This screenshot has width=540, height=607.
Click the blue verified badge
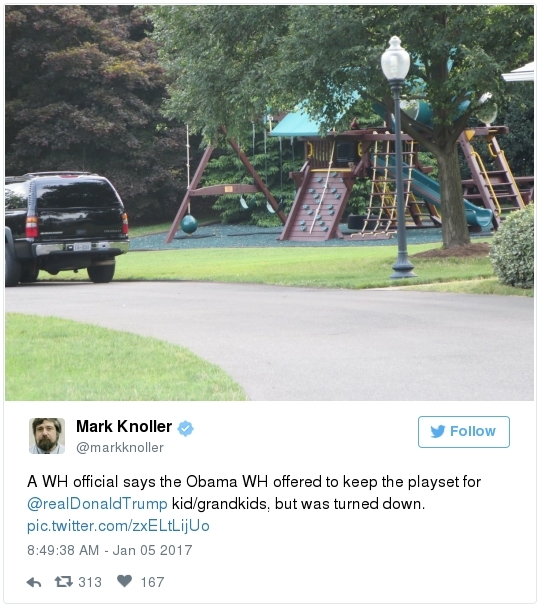(185, 429)
